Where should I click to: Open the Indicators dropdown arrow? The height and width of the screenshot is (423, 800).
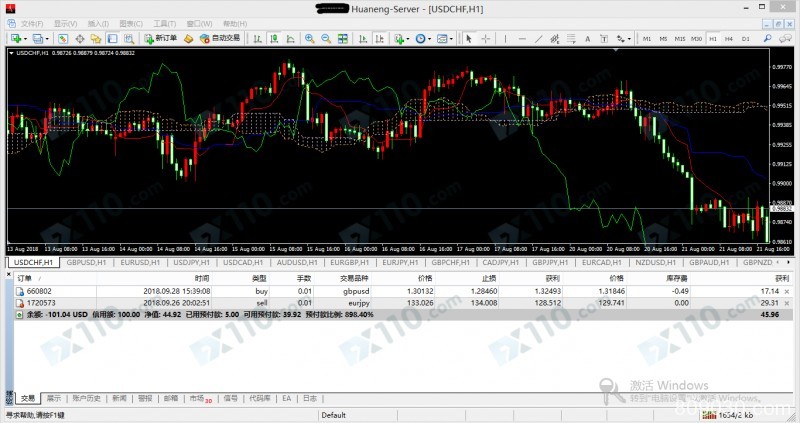tap(408, 39)
